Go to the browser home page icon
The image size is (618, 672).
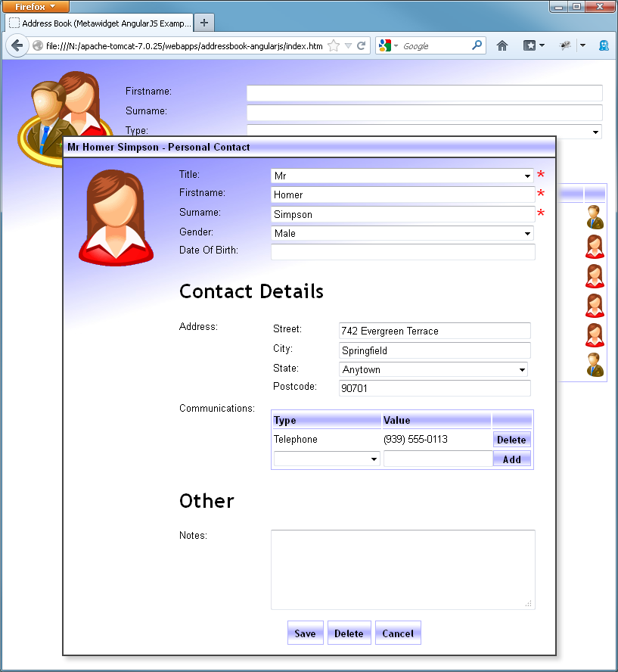[x=502, y=45]
